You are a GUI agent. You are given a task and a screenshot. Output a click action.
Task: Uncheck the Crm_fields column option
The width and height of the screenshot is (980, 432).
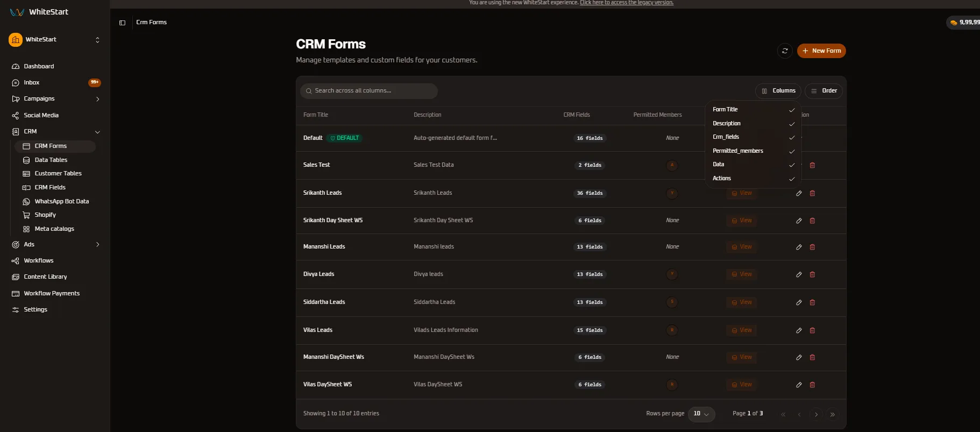[x=753, y=137]
